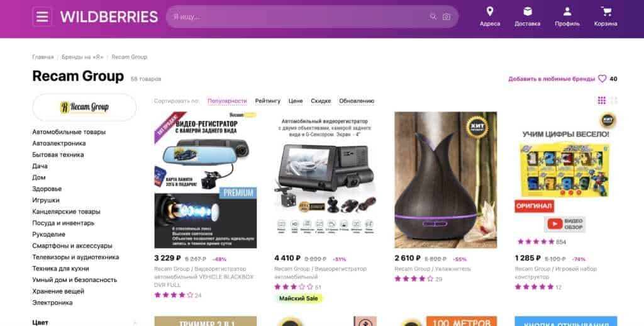Go to Главная breadcrumb
644x326 pixels.
(x=43, y=57)
